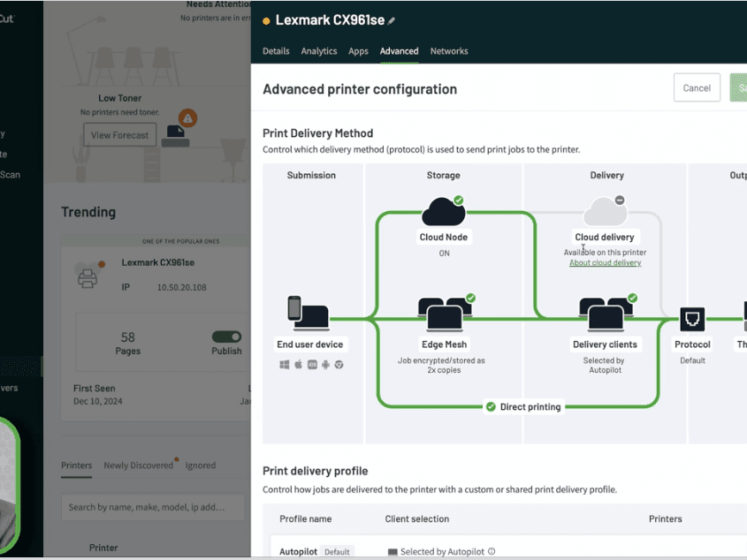Viewport: 747px width, 560px height.
Task: Click the Client selection column header
Action: coord(417,518)
